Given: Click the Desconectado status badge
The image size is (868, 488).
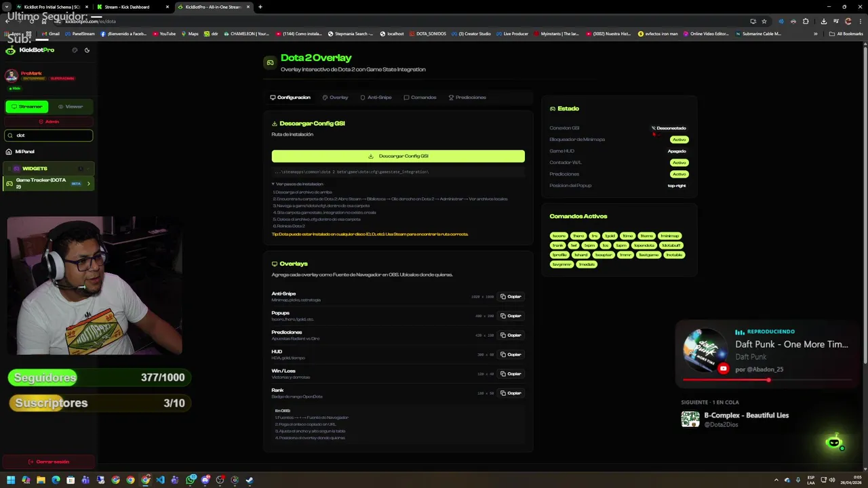Looking at the screenshot, I should 669,128.
